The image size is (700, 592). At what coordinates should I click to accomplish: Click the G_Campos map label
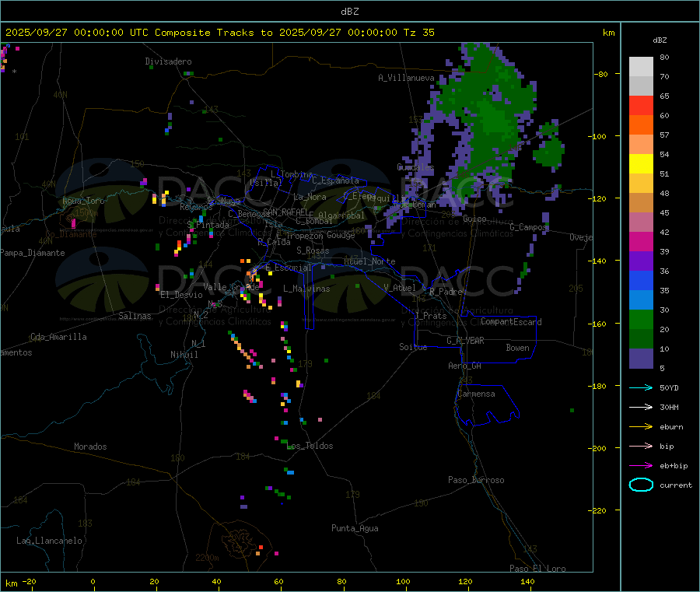(x=528, y=227)
